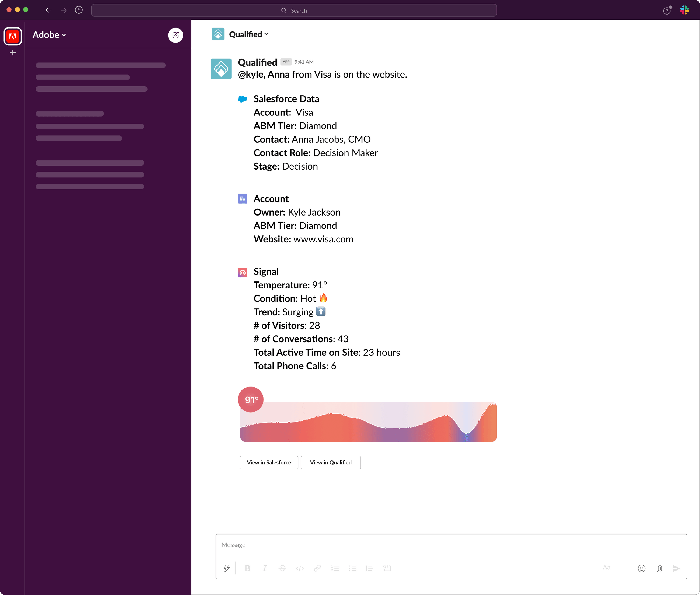Screen dimensions: 700x595
Task: Toggle italic formatting in the composer
Action: click(265, 568)
